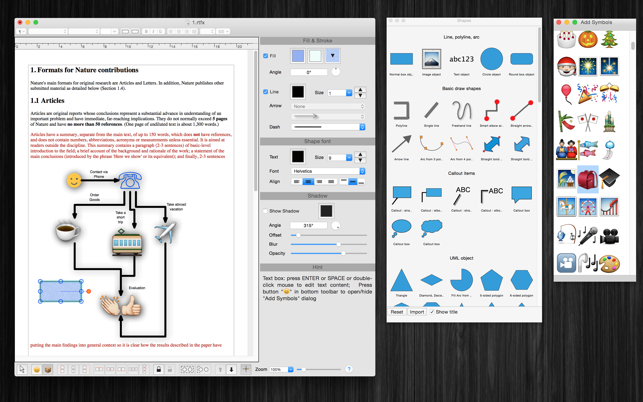Set shape text align to center
The height and width of the screenshot is (402, 643).
308,182
